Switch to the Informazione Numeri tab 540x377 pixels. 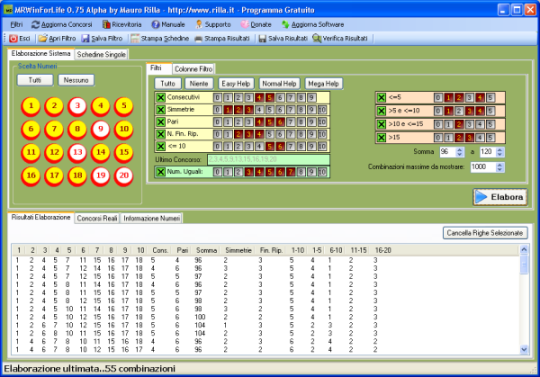click(152, 218)
